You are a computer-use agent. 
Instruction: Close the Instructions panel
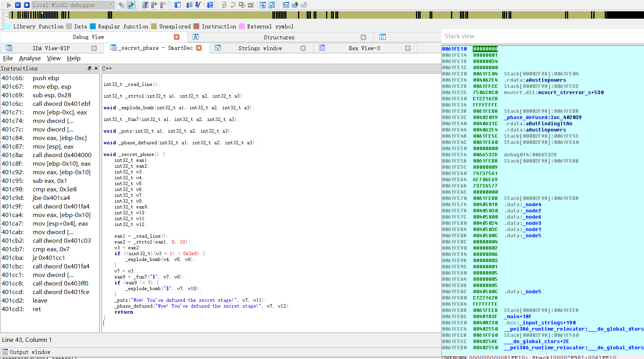(96, 68)
